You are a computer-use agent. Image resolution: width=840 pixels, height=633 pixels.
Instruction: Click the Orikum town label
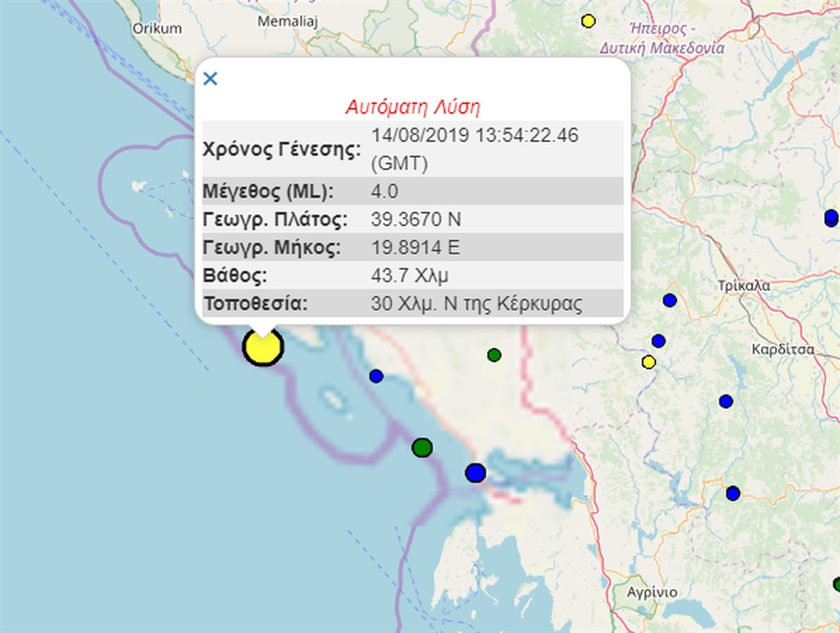(157, 28)
